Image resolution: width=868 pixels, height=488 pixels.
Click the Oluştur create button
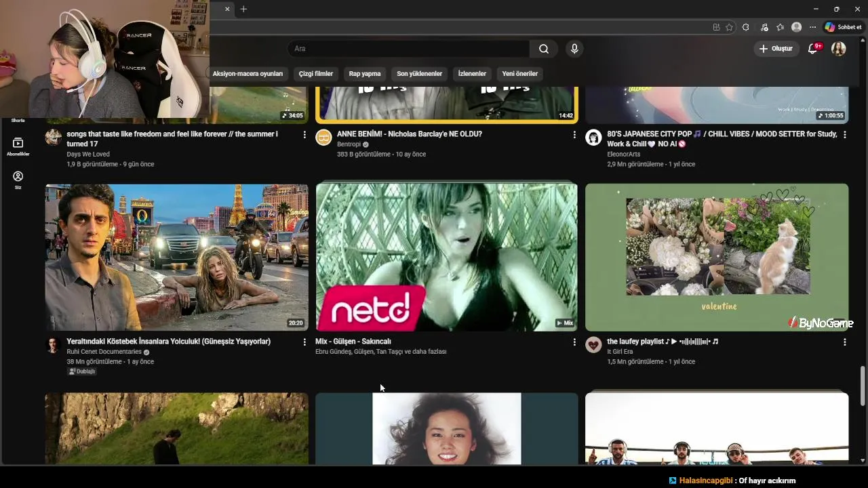(x=776, y=49)
